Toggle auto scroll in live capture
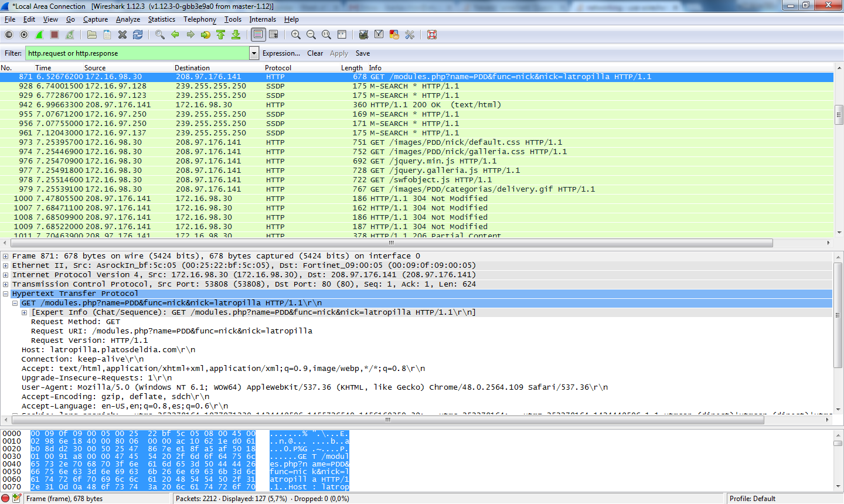 pos(274,35)
